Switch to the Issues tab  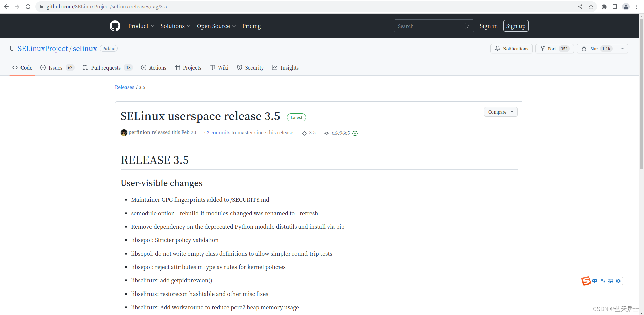55,67
